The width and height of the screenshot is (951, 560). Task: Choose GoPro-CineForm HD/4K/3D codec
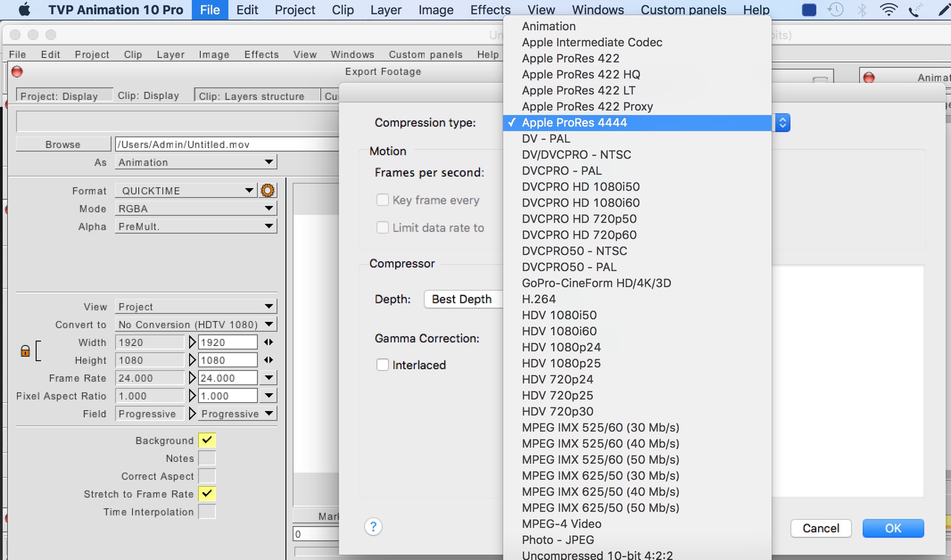(x=637, y=283)
